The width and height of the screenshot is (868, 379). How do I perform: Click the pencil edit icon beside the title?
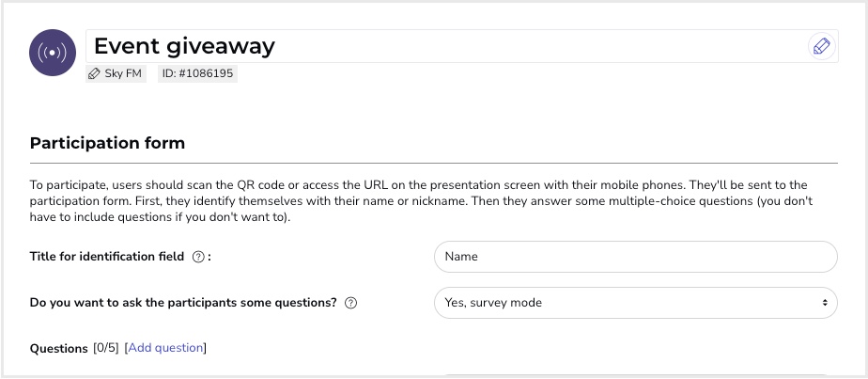[821, 46]
